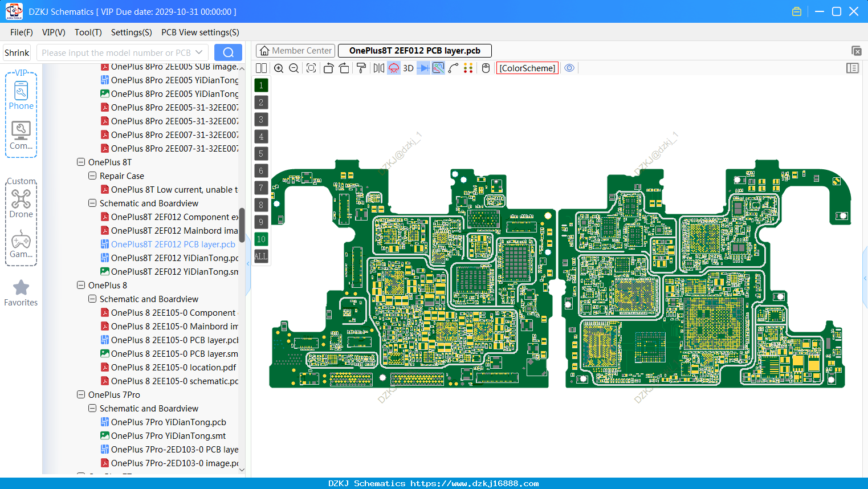868x489 pixels.
Task: Select the Game category icon
Action: coord(21,244)
